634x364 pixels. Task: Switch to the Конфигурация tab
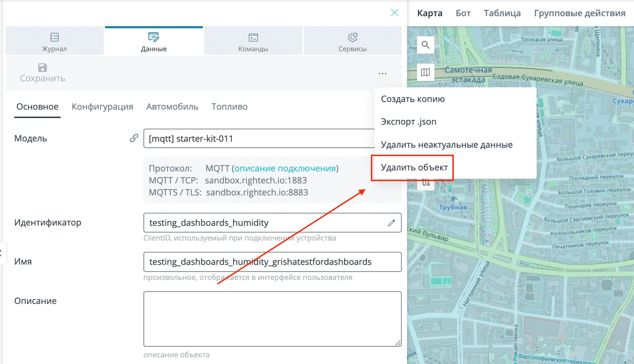point(102,106)
